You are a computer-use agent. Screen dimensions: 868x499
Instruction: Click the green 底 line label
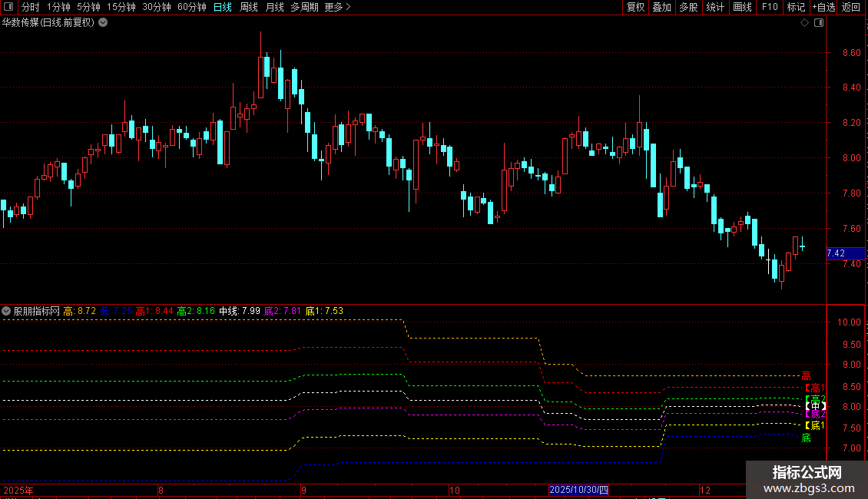tap(806, 438)
